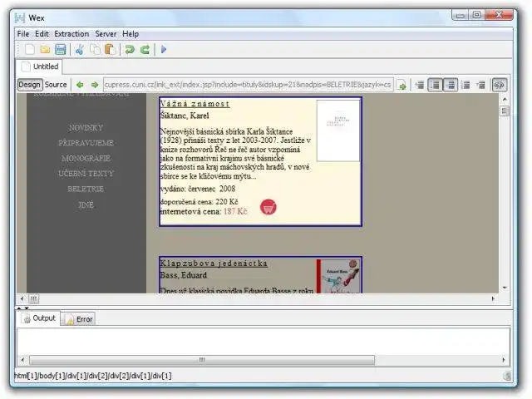Open the JINÉ sidebar link
The image size is (532, 399).
pos(86,204)
